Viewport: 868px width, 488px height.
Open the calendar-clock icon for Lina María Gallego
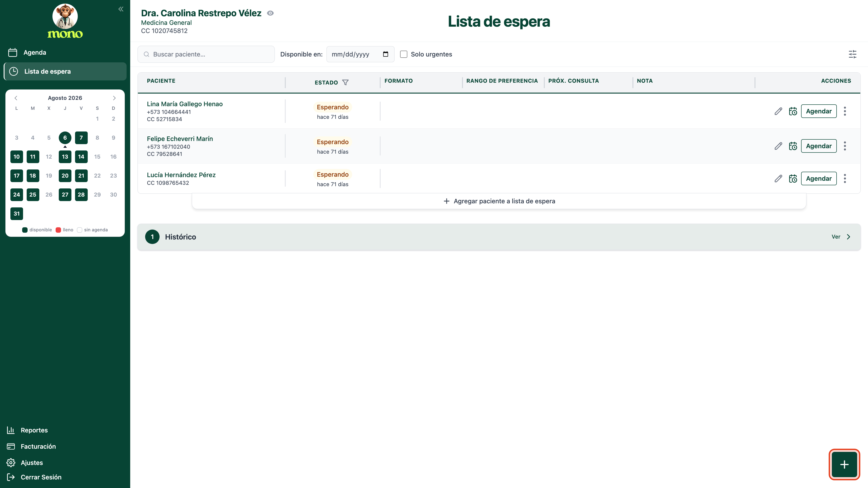793,111
